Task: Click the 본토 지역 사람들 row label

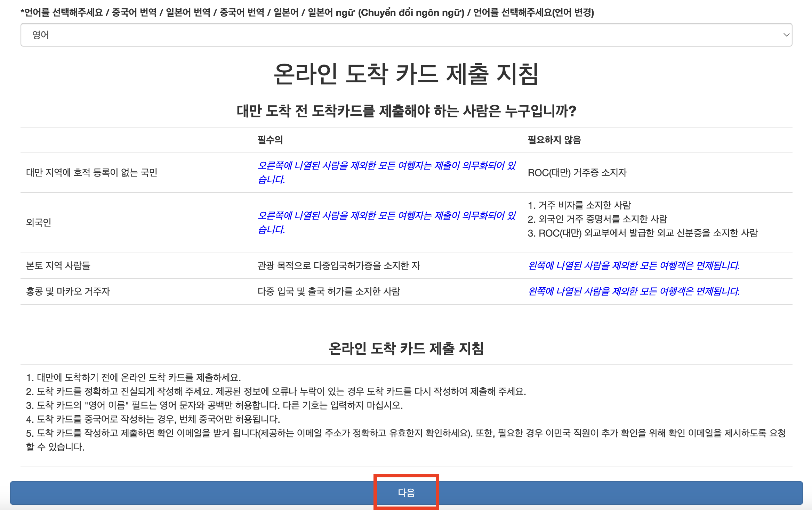Action: pyautogui.click(x=58, y=266)
